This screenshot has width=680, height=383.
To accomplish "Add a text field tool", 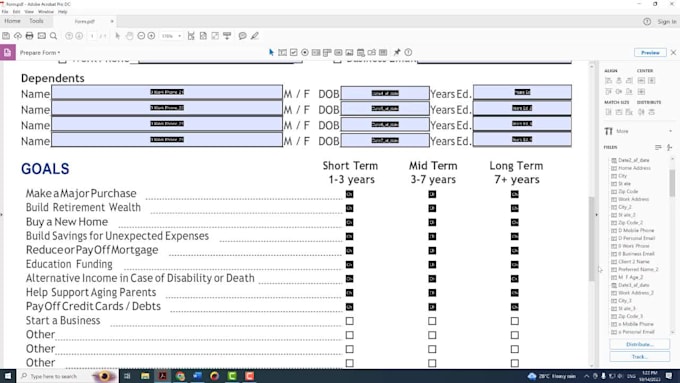I will pos(282,52).
